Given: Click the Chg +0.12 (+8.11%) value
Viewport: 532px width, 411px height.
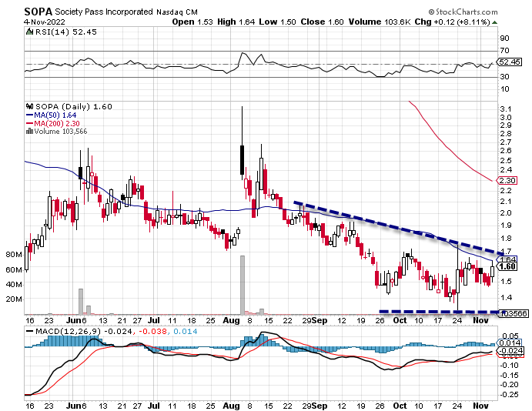Looking at the screenshot, I should click(453, 22).
